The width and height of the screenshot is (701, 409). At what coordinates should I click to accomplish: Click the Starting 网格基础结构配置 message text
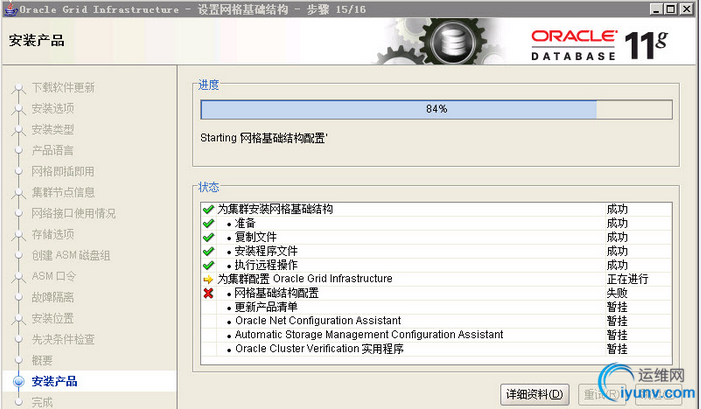(x=264, y=138)
